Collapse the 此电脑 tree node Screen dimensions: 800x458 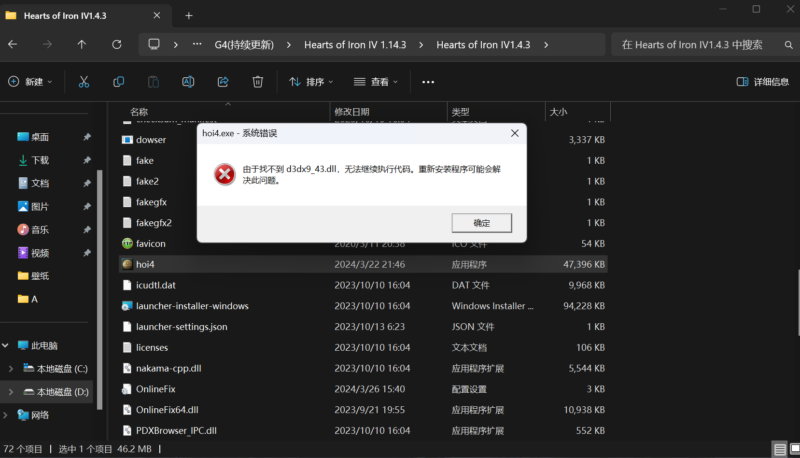(x=6, y=345)
